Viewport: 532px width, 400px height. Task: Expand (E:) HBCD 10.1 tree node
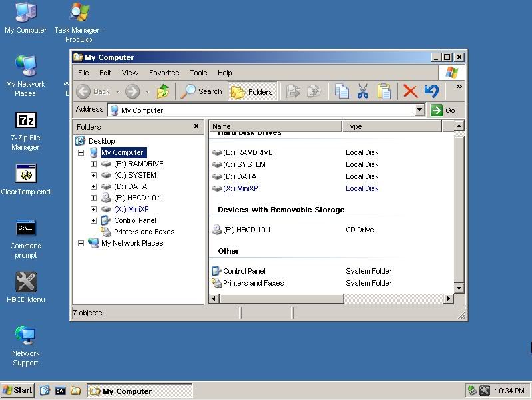click(x=93, y=198)
